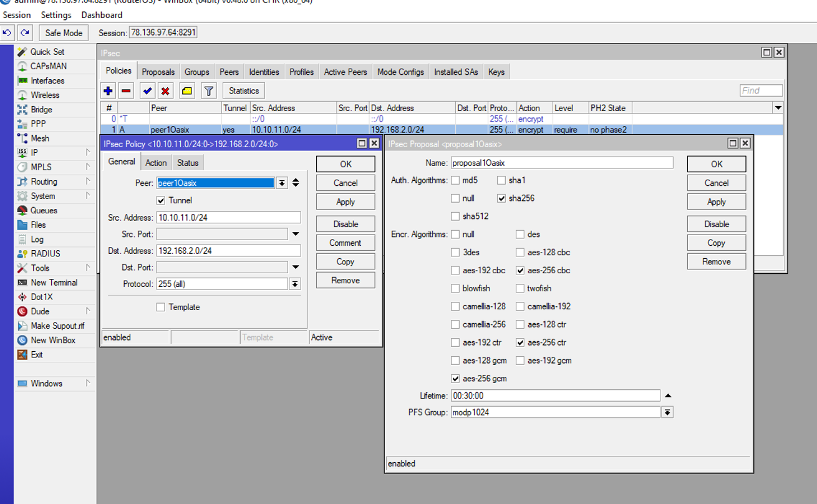Open RADIUS in the sidebar
Viewport: 817px width, 504px height.
(46, 253)
